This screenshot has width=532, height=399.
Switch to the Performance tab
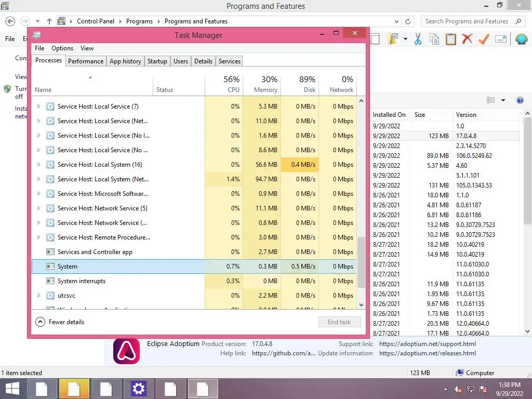point(86,61)
